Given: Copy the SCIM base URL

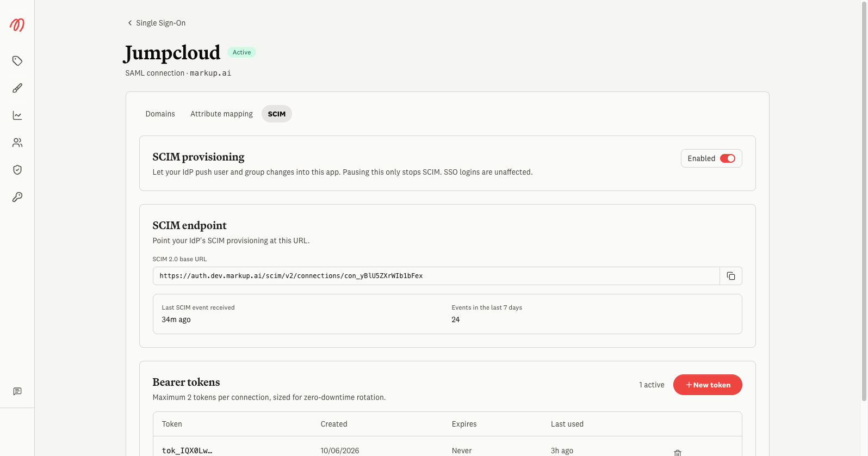Looking at the screenshot, I should (731, 276).
